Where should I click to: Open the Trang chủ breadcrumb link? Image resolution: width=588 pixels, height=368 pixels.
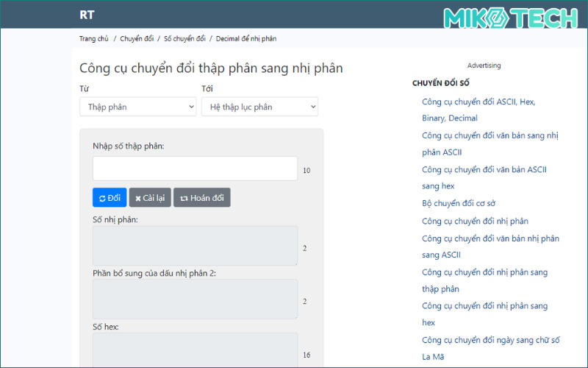(94, 39)
